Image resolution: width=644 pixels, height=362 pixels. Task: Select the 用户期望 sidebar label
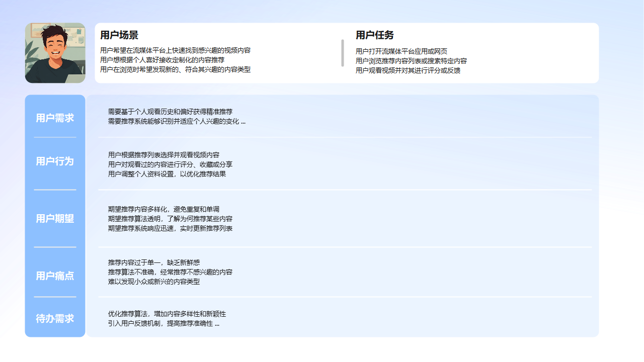pos(54,219)
